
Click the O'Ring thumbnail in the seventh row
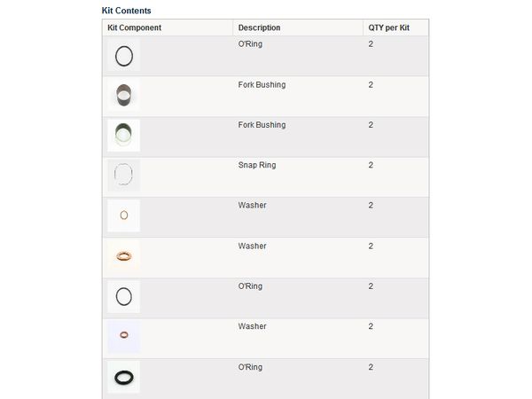[124, 296]
